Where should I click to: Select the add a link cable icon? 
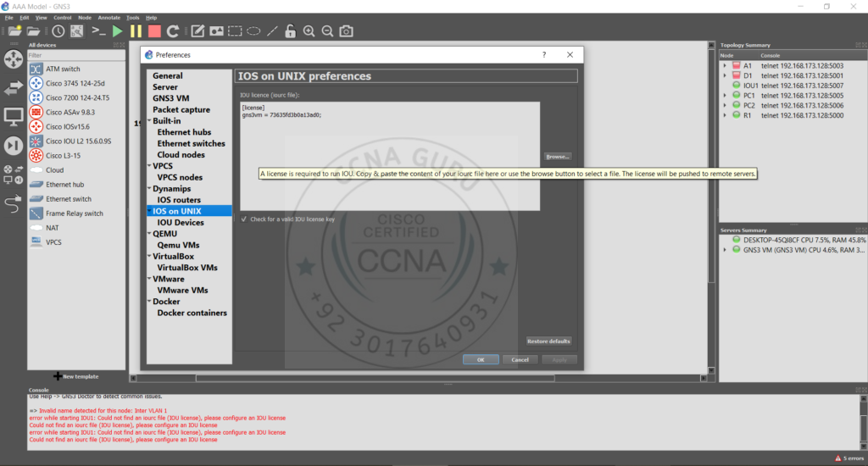coord(14,203)
